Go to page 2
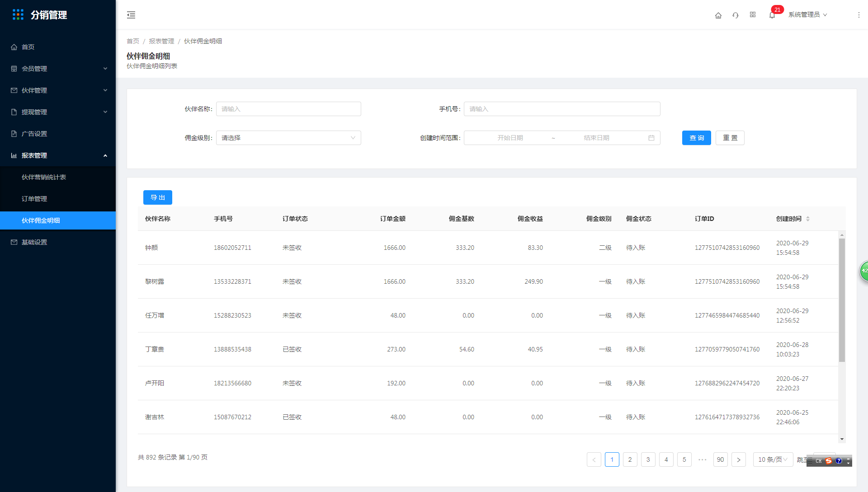 630,459
